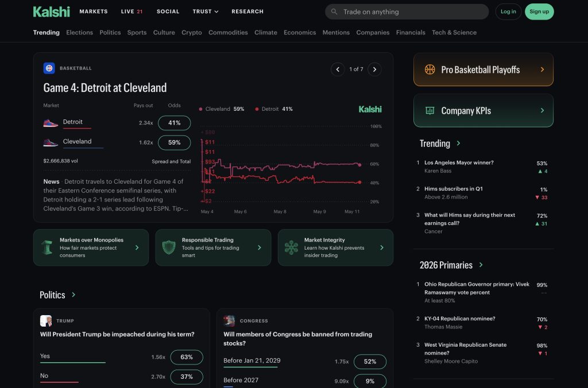This screenshot has height=388, width=588.
Task: Select the Sports category tab
Action: (x=137, y=33)
